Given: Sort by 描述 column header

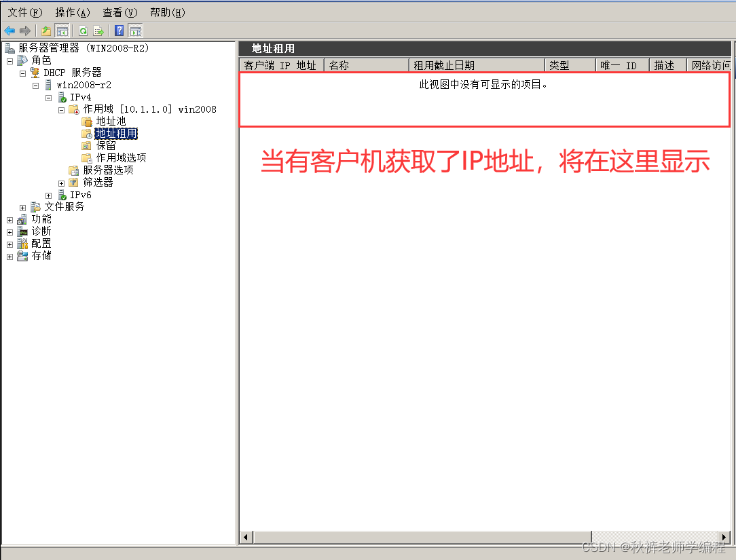Looking at the screenshot, I should (668, 65).
